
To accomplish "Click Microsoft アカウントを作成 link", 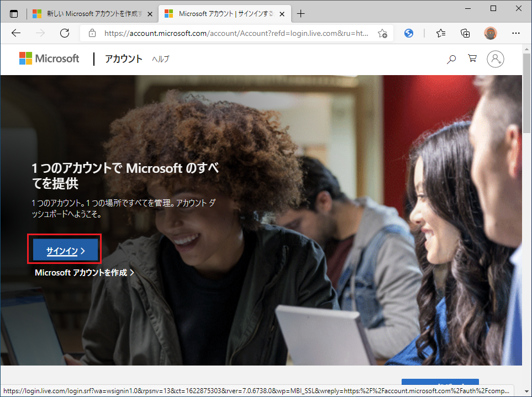I will 84,272.
